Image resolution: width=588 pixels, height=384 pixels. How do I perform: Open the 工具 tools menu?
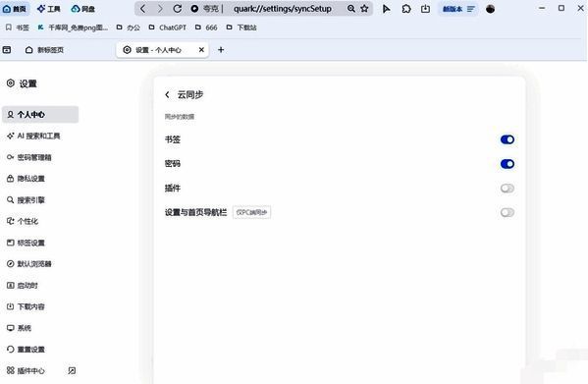48,9
